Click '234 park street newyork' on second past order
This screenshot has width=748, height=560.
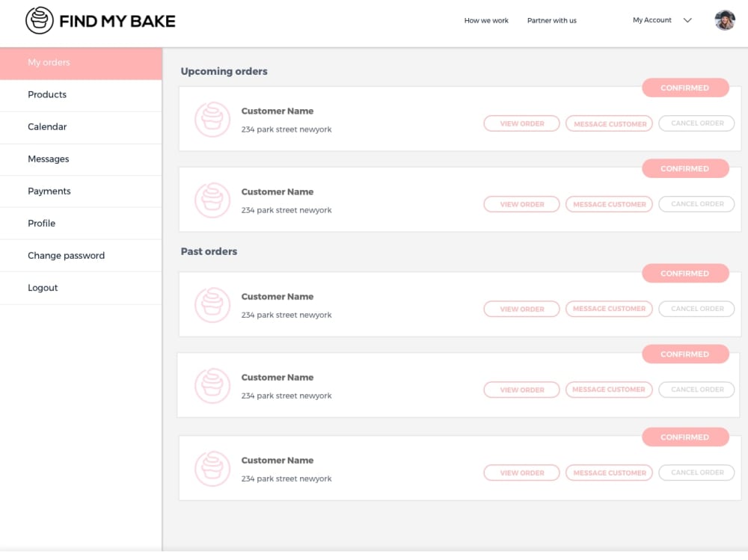click(x=286, y=396)
